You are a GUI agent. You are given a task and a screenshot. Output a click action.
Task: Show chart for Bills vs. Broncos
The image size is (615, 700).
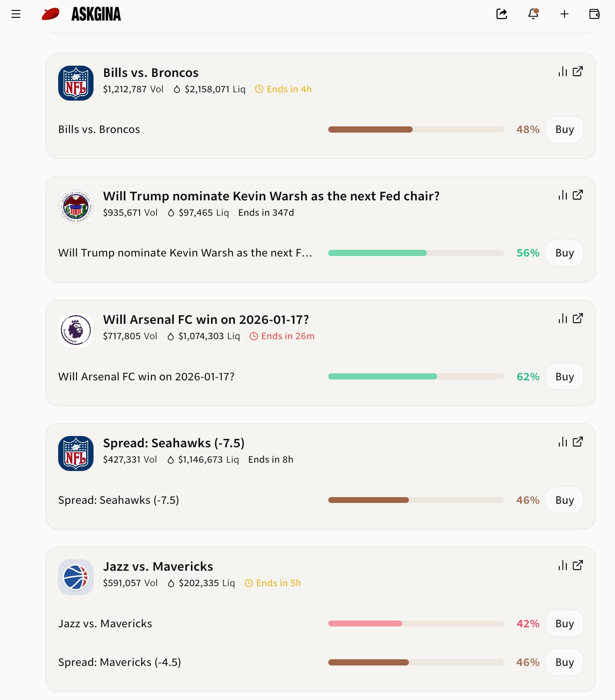pyautogui.click(x=563, y=71)
